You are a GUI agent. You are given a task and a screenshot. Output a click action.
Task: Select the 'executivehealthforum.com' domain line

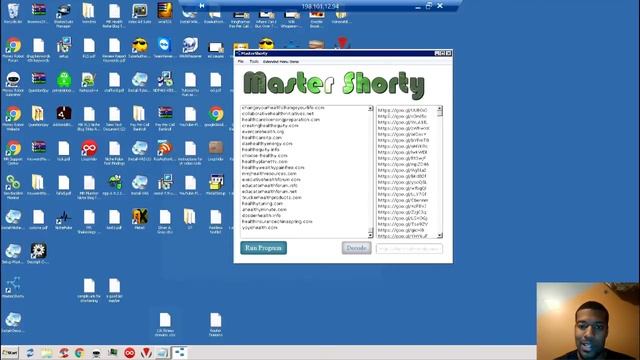[271, 180]
